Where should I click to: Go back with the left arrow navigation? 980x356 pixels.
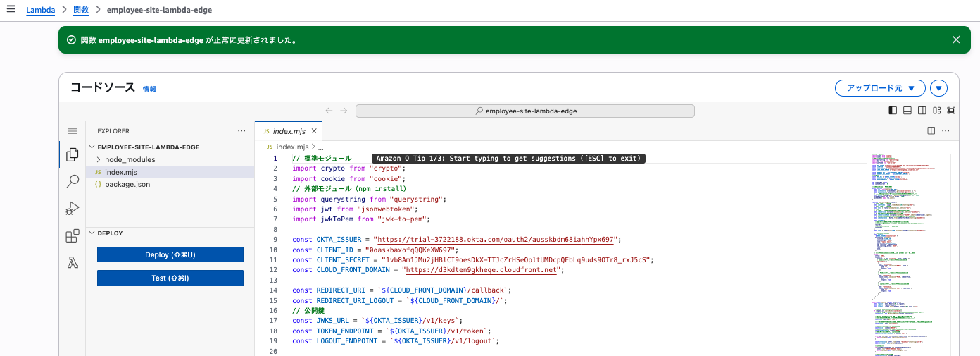[x=329, y=111]
